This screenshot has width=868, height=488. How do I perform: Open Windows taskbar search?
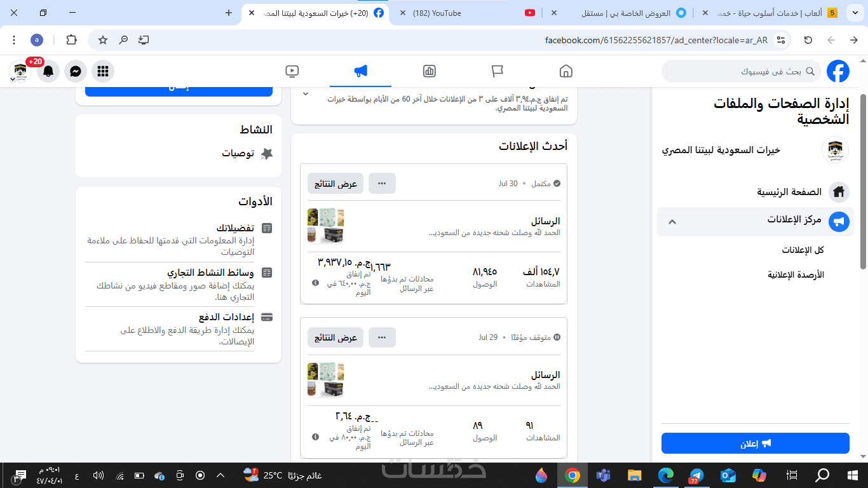click(x=822, y=475)
